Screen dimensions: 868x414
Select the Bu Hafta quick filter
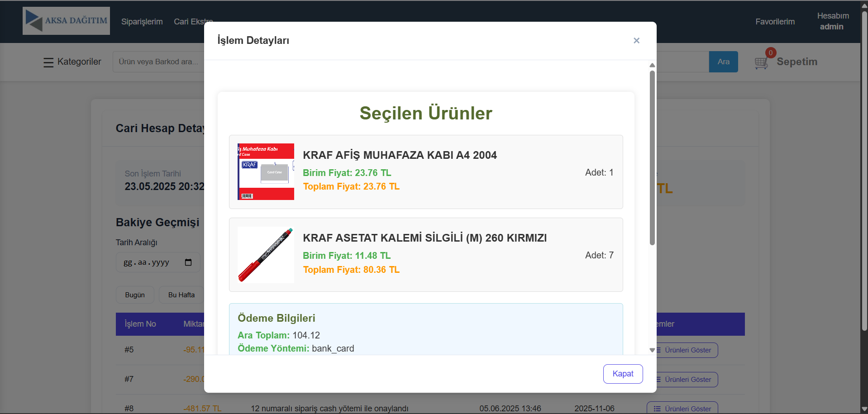[181, 295]
